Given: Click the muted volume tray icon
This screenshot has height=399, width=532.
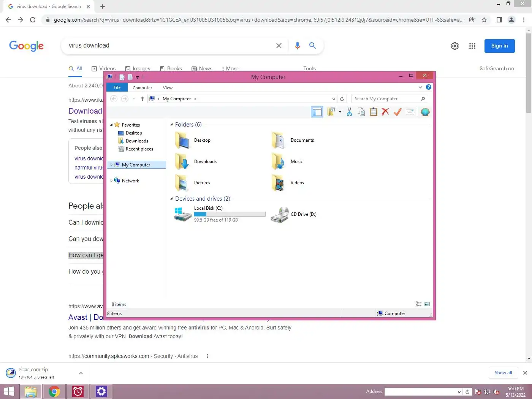Looking at the screenshot, I should pos(496,392).
